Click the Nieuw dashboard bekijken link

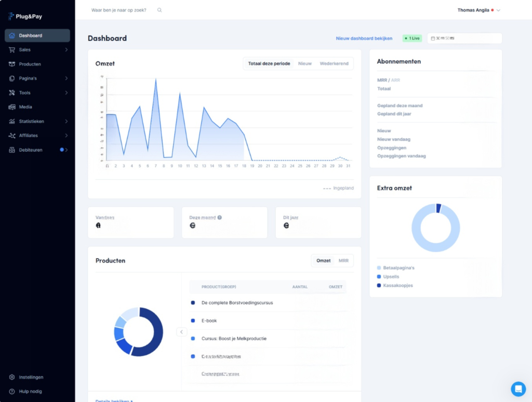coord(364,38)
